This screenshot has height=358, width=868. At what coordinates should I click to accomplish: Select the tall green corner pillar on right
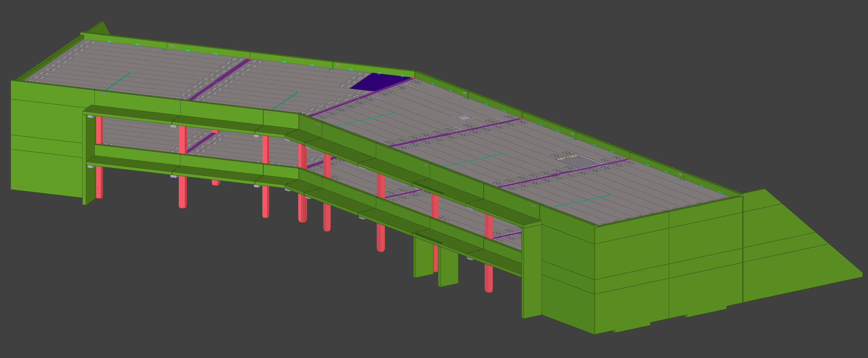pyautogui.click(x=531, y=270)
